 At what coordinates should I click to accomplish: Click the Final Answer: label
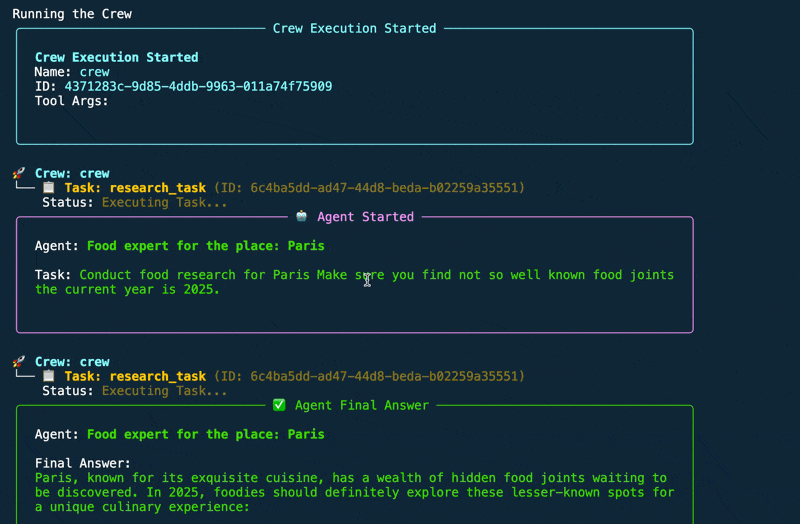point(83,463)
